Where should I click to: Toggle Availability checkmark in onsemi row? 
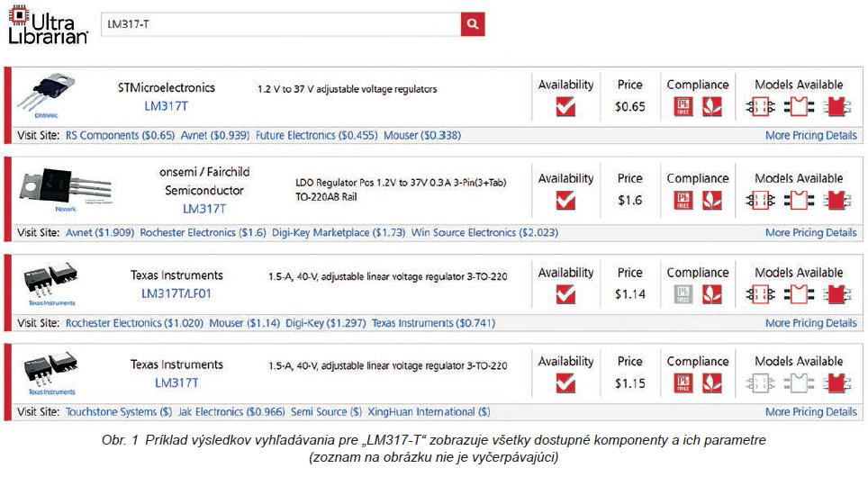coord(565,201)
